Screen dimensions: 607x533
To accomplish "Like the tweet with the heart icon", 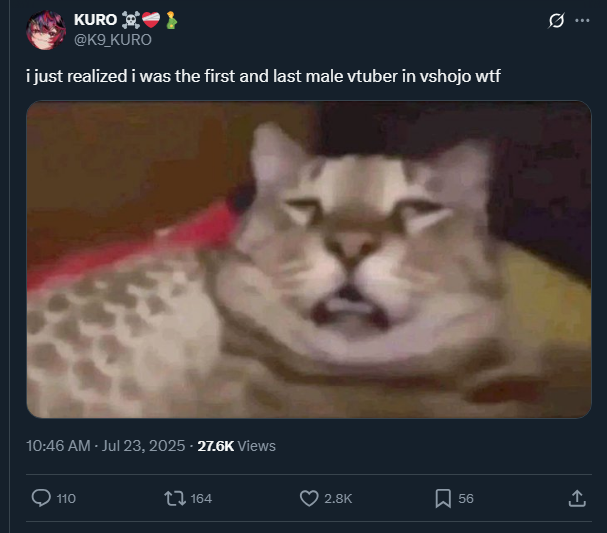I will (x=309, y=498).
